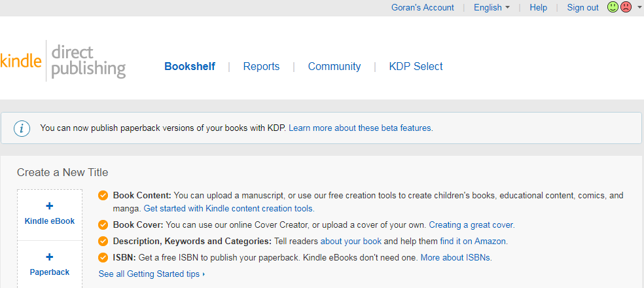644x288 pixels.
Task: Open the Community tab
Action: tap(334, 67)
